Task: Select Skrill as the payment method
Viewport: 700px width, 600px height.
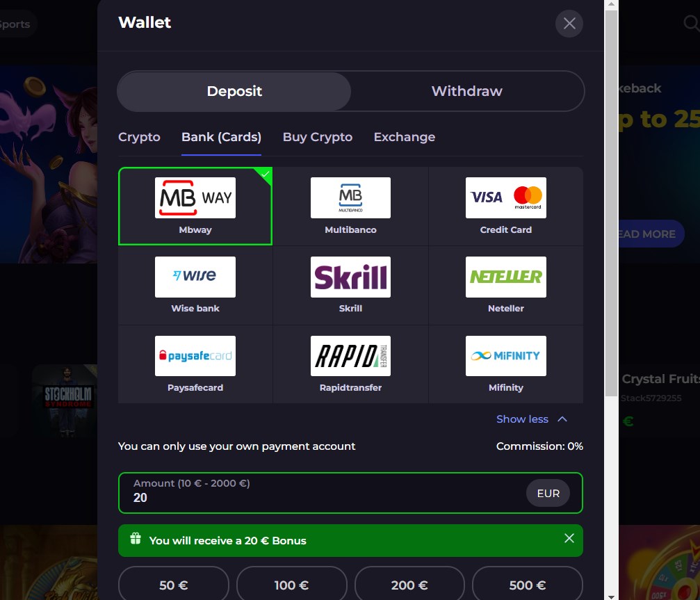Action: [x=350, y=285]
